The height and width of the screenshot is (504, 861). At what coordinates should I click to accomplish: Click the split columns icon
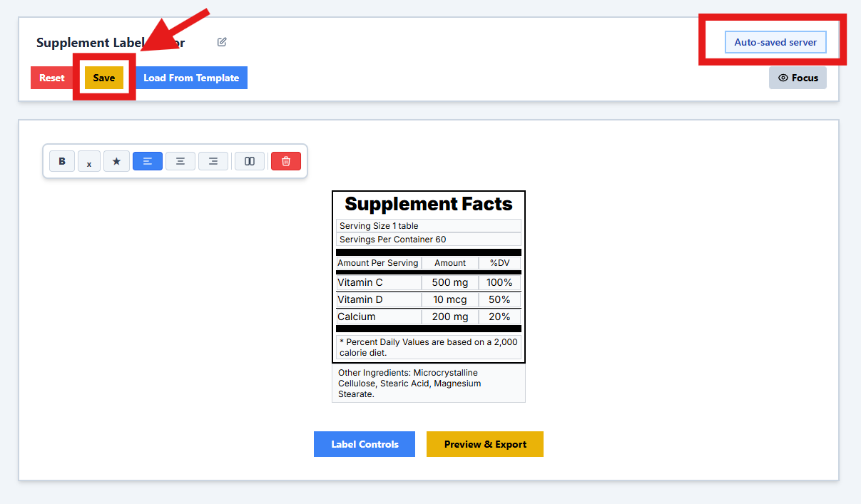pos(250,161)
